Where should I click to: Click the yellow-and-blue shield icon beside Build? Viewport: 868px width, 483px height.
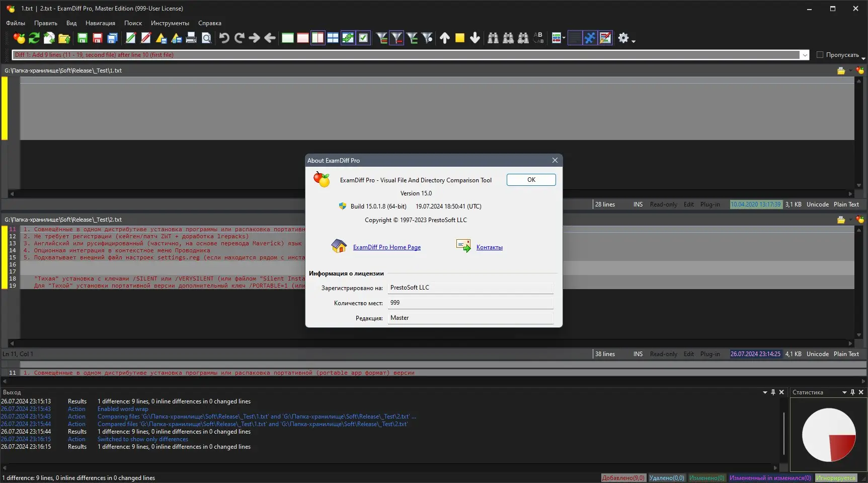(x=343, y=206)
